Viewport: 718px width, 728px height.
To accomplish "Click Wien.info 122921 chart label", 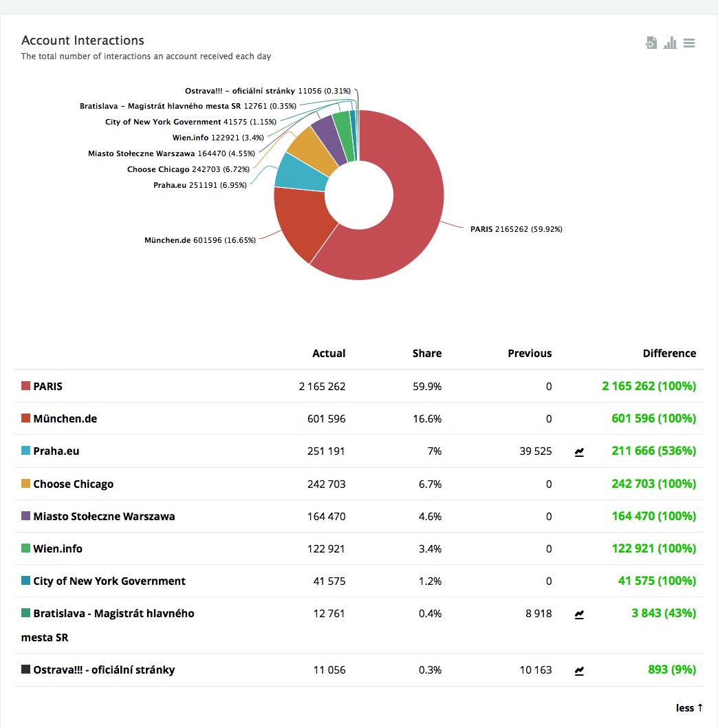I will [x=218, y=138].
